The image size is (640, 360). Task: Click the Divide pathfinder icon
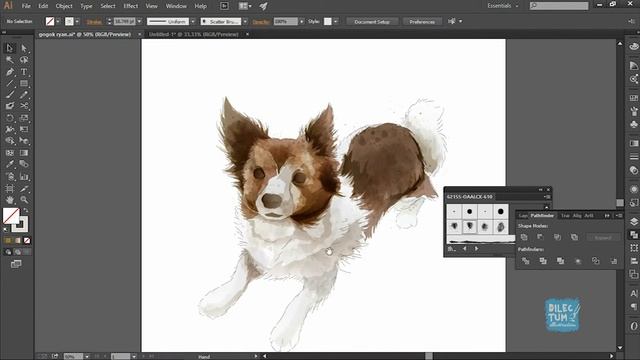point(525,261)
